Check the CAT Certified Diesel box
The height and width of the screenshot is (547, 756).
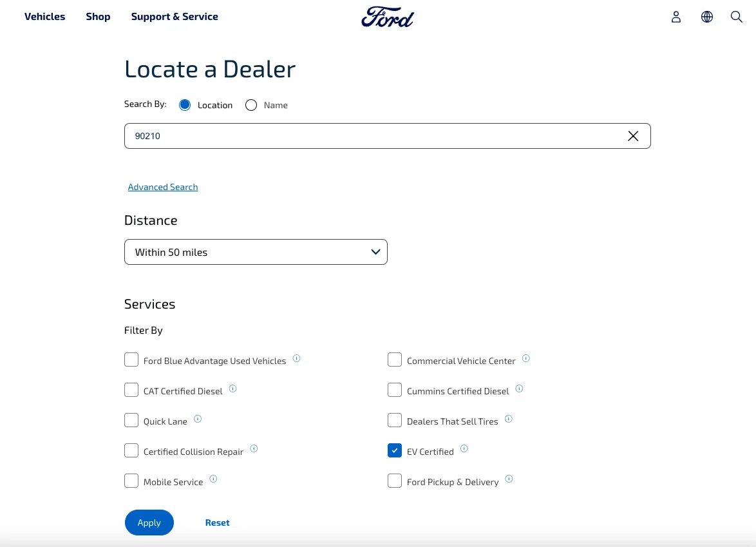pyautogui.click(x=131, y=390)
